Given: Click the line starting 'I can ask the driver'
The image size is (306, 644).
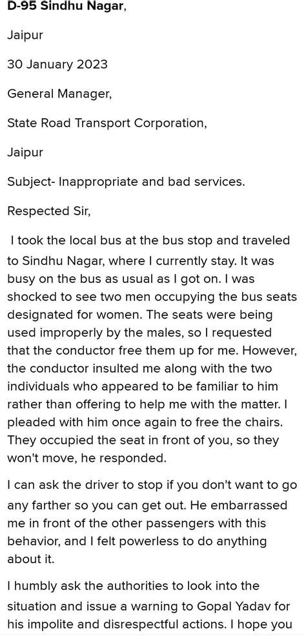Looking at the screenshot, I should click(152, 486).
